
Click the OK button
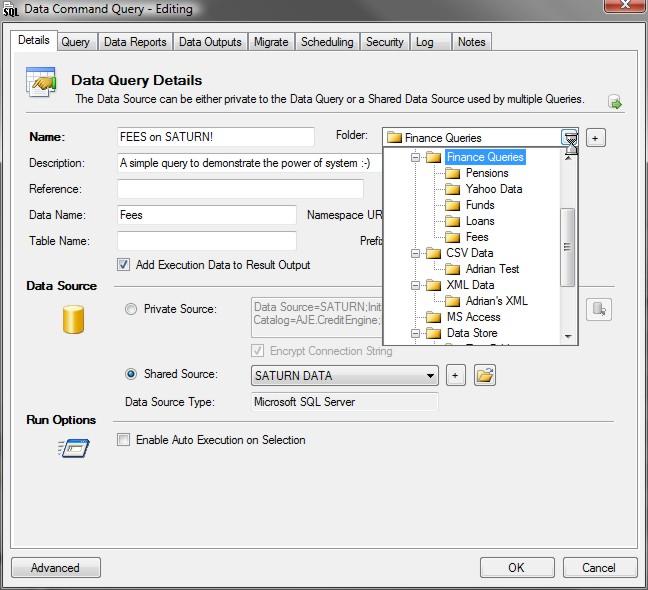(516, 567)
